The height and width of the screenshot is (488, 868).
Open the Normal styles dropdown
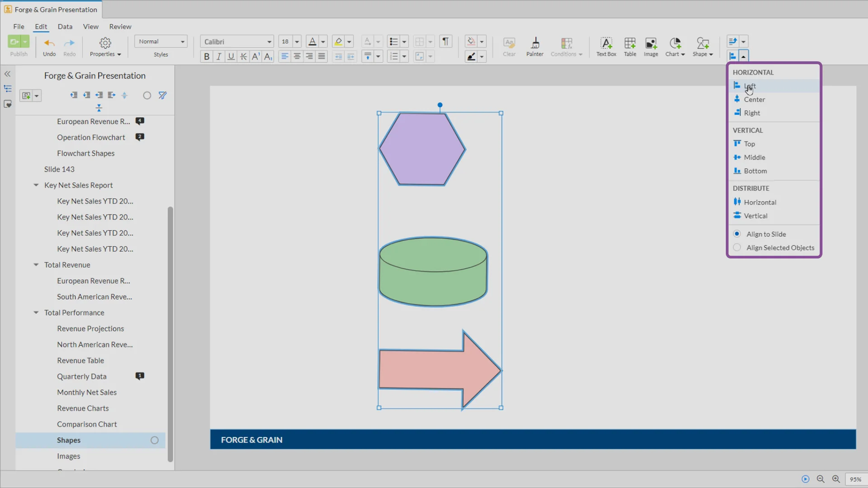tap(182, 42)
